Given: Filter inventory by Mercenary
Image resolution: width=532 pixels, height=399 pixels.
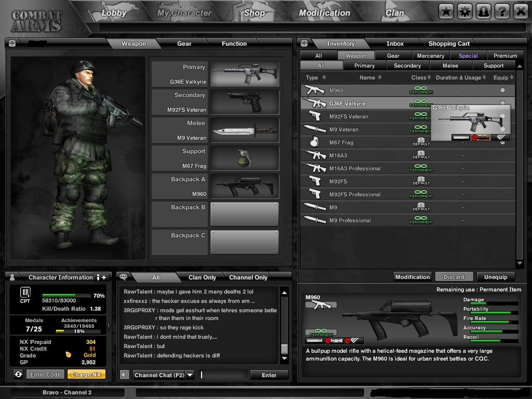Looking at the screenshot, I should tap(431, 56).
